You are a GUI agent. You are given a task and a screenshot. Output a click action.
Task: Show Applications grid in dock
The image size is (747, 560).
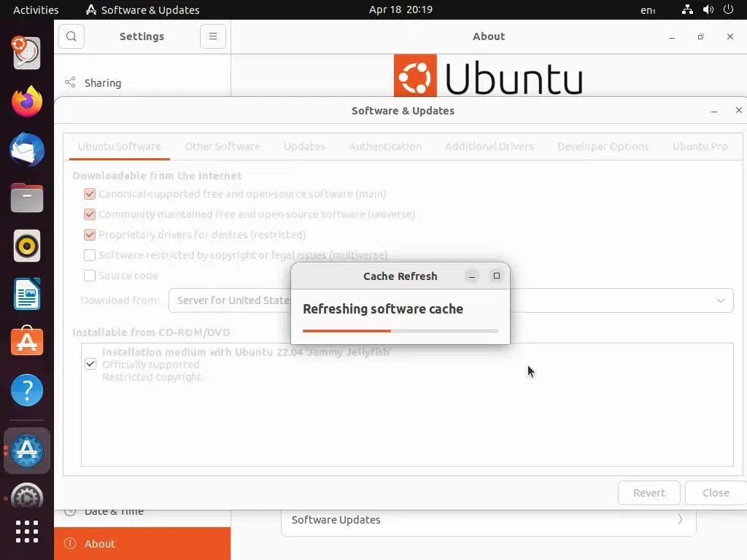(27, 532)
